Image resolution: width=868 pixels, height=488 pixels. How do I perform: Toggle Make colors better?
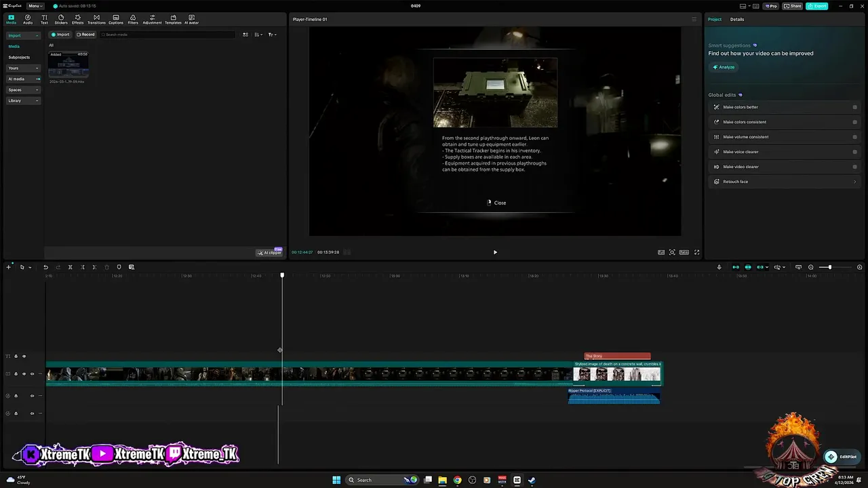pyautogui.click(x=854, y=107)
